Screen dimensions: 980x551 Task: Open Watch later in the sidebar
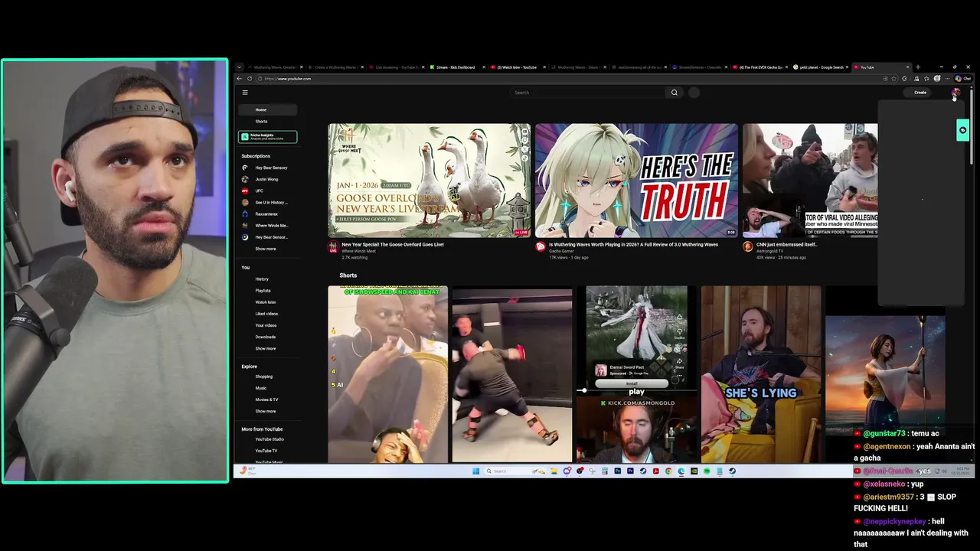267,302
